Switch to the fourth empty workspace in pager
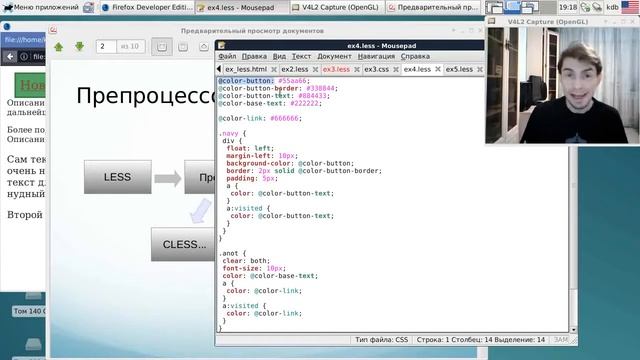 tap(548, 7)
